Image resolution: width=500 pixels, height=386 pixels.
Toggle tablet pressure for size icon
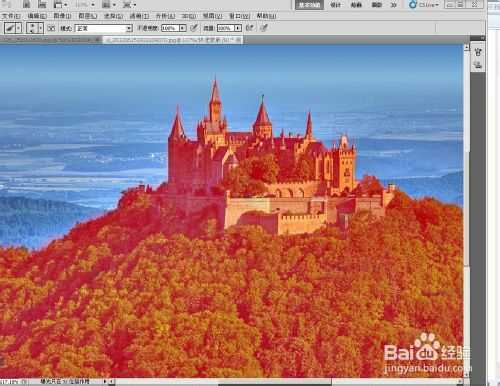pyautogui.click(x=264, y=28)
